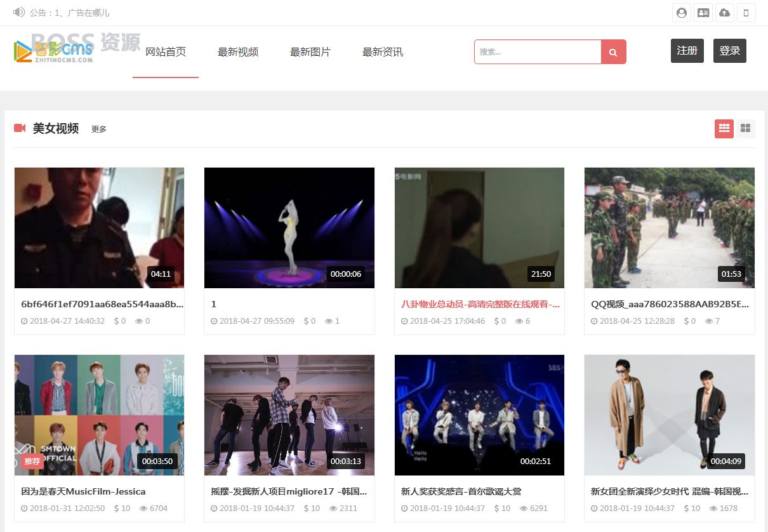
Task: Click the date 2018-04-25 12:28:28
Action: 637,321
